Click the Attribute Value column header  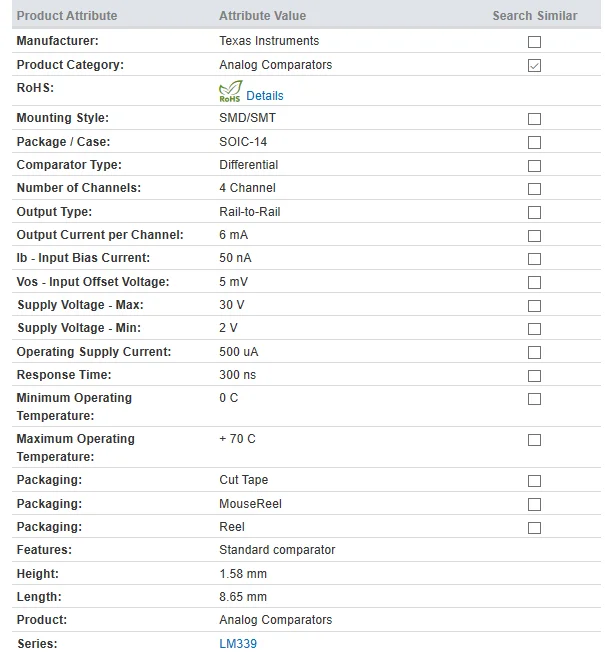(x=262, y=16)
